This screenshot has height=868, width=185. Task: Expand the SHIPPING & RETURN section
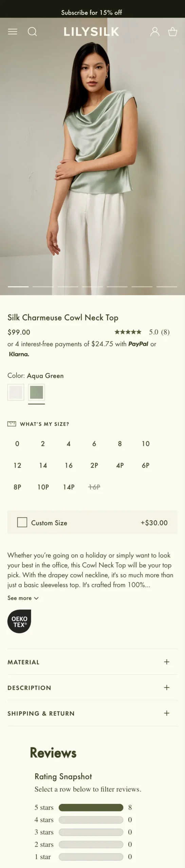point(92,713)
